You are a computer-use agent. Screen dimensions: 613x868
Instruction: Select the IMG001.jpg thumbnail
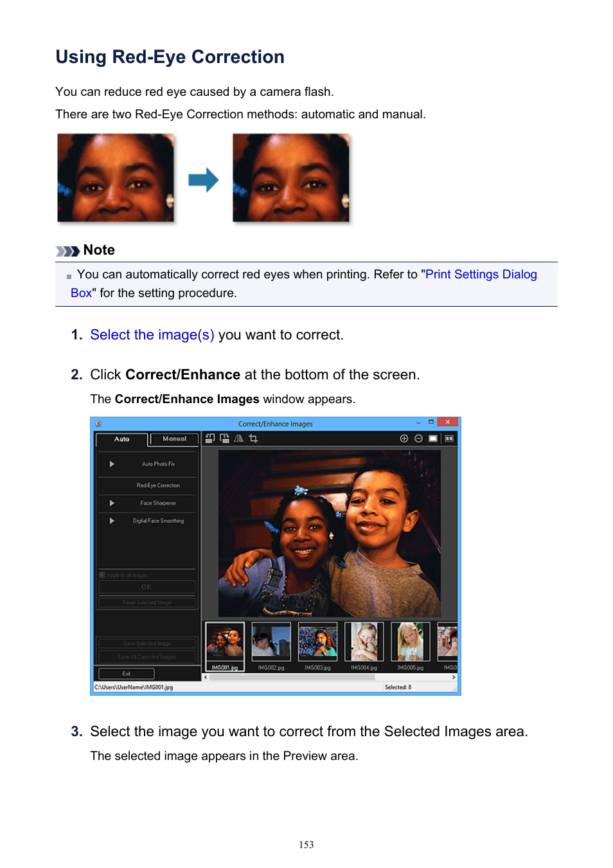pos(225,646)
